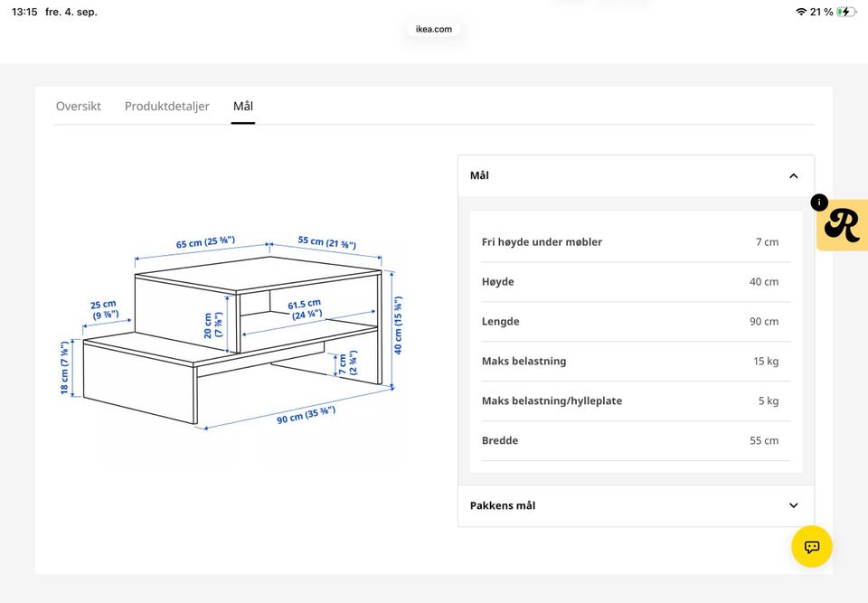Image resolution: width=868 pixels, height=603 pixels.
Task: Select the Mål tab
Action: tap(243, 107)
